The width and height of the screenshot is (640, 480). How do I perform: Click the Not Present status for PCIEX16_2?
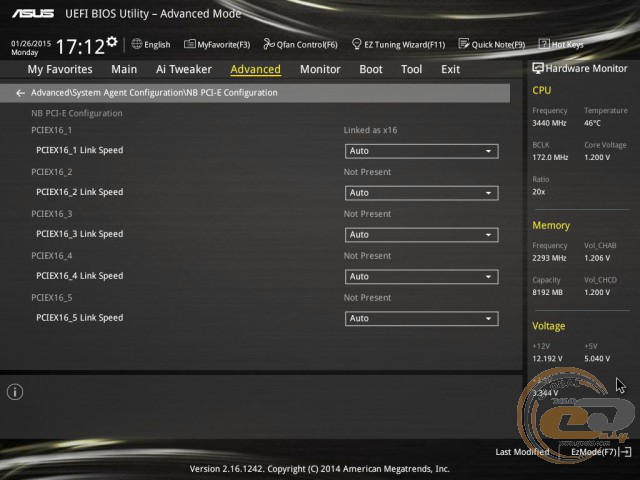[x=367, y=172]
